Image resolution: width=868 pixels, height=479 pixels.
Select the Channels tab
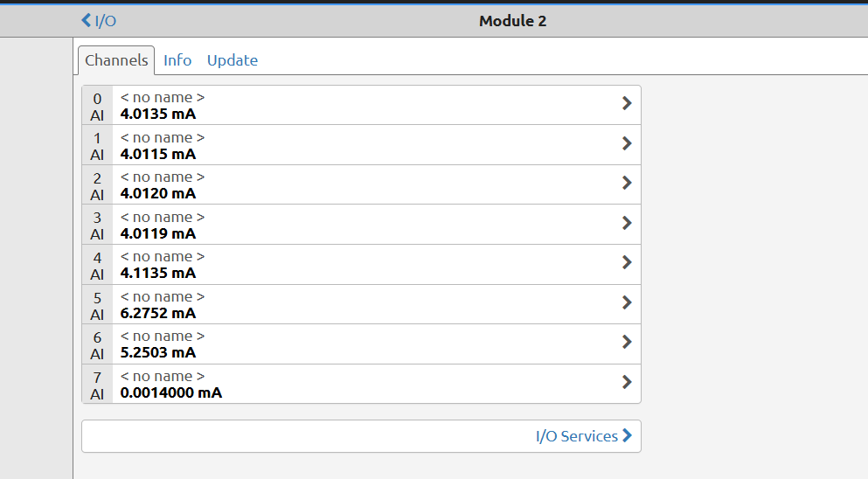[116, 60]
